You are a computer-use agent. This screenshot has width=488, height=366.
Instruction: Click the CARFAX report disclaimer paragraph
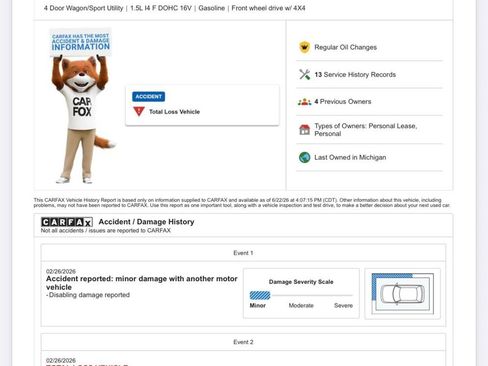point(242,203)
